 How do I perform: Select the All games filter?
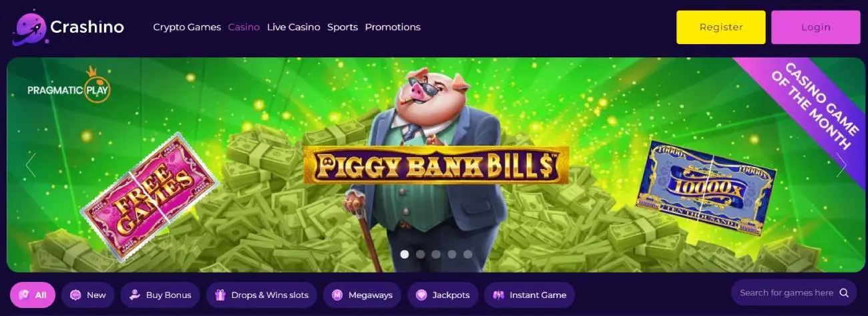(x=33, y=295)
